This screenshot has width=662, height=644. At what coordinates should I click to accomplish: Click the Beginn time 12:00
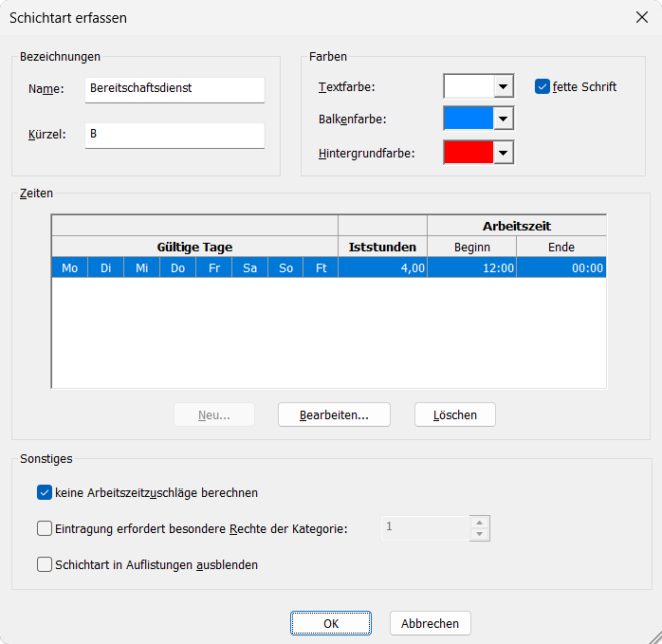[472, 267]
